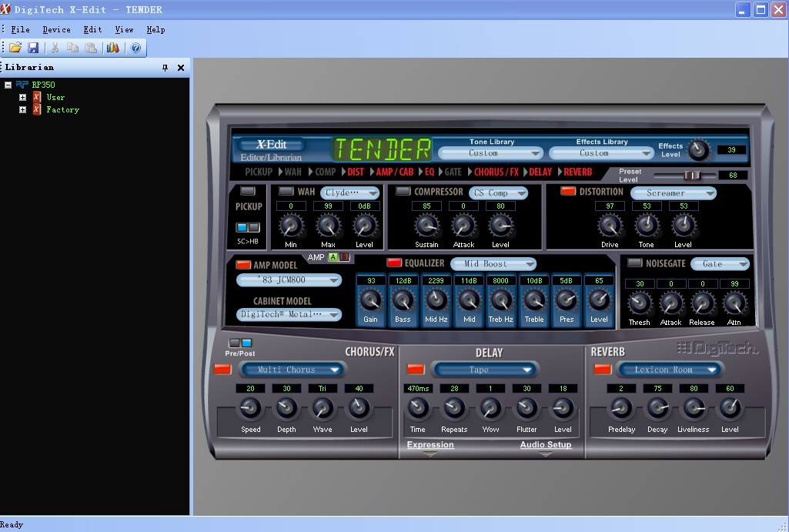This screenshot has width=789, height=532.
Task: Click the User bank X icon
Action: 37,97
